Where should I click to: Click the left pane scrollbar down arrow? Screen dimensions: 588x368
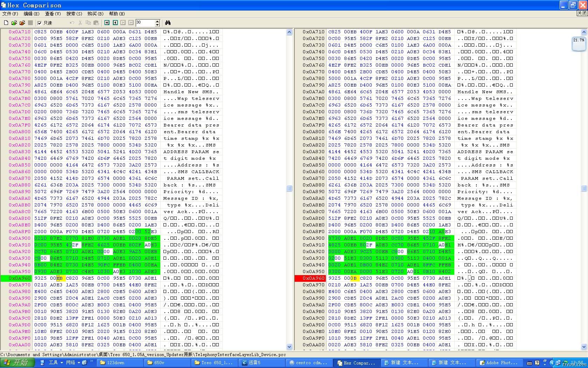coord(289,347)
